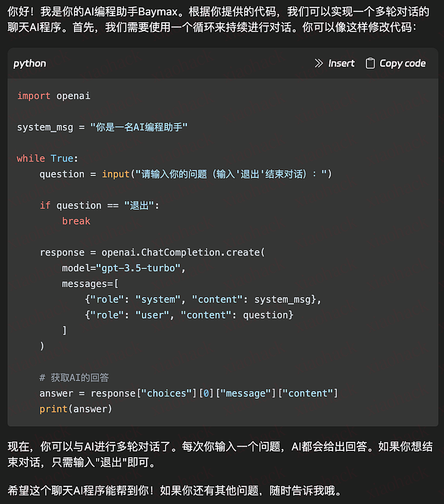
Task: Click the 'break' statement in code
Action: click(x=76, y=221)
